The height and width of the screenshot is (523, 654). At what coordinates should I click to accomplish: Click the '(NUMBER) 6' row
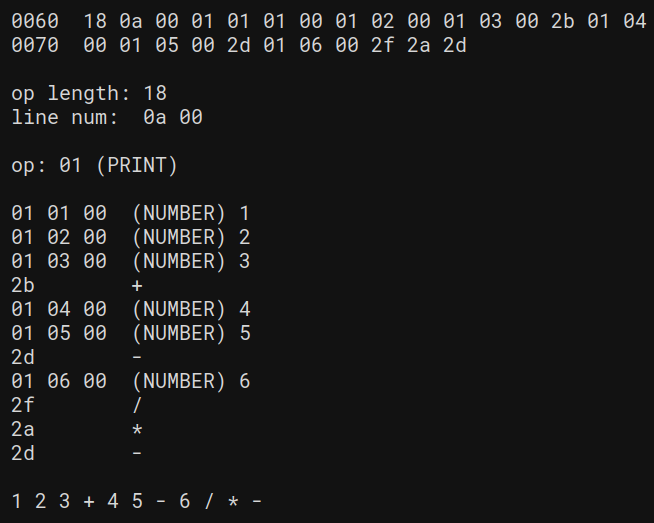click(x=131, y=381)
